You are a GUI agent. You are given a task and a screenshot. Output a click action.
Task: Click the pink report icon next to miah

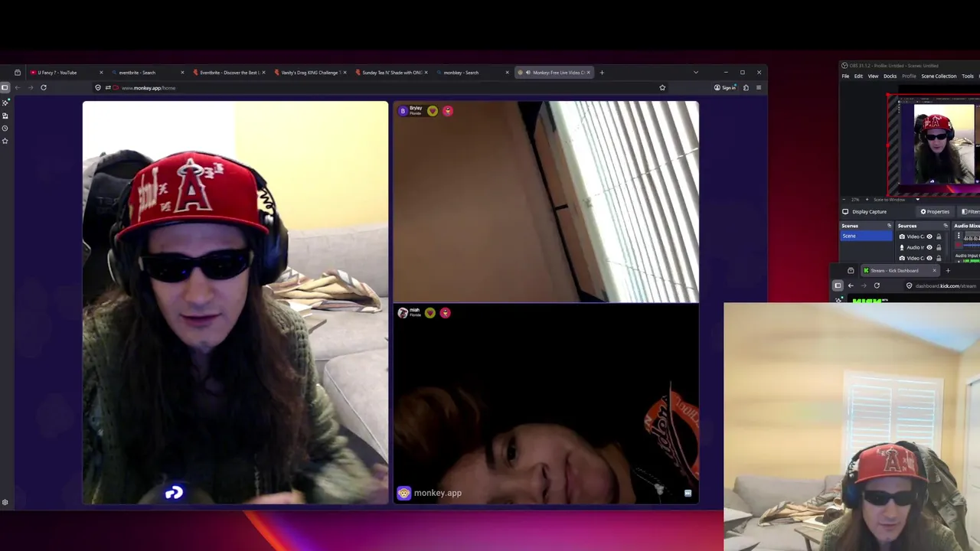[445, 313]
